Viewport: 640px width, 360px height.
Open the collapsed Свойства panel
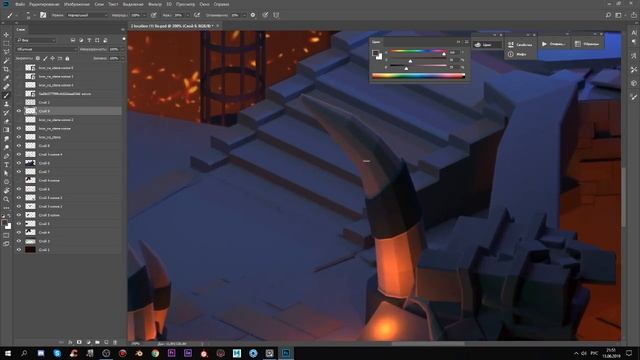coord(520,44)
